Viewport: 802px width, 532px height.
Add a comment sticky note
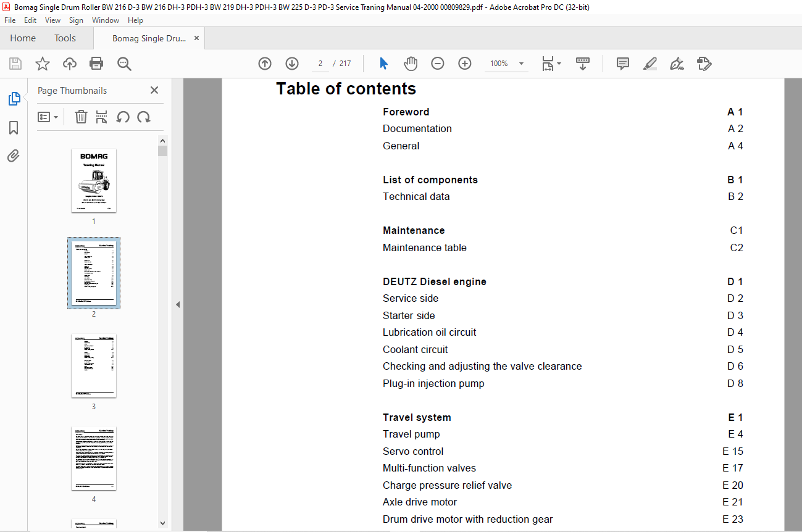(623, 64)
